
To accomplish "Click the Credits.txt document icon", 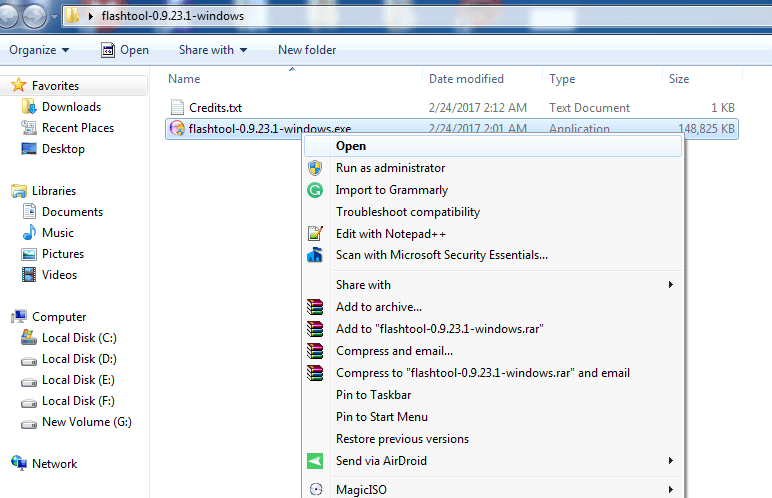I will coord(177,107).
